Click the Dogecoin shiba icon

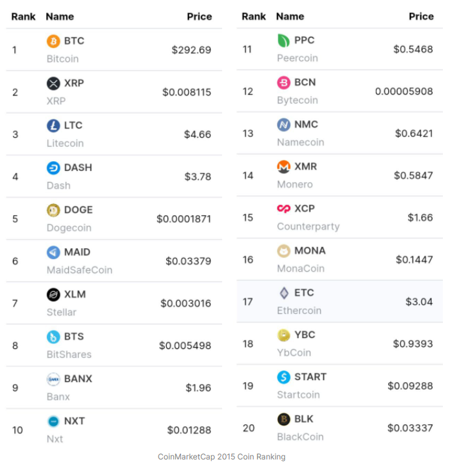(x=53, y=210)
